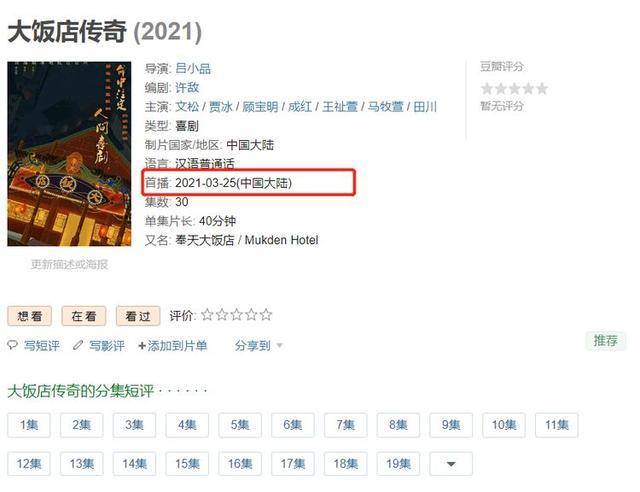Viewport: 640px width, 492px height.
Task: Rate with the third 评价 star
Action: 236,315
